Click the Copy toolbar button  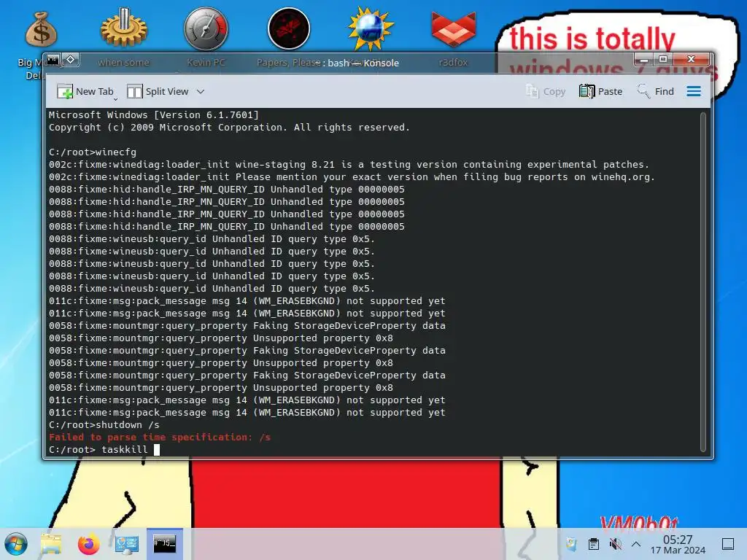(546, 91)
